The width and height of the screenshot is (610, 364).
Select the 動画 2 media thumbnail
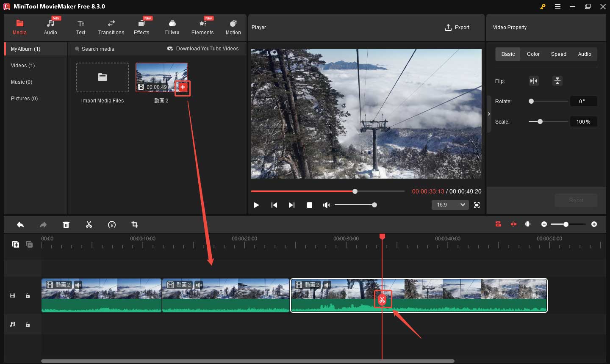161,77
